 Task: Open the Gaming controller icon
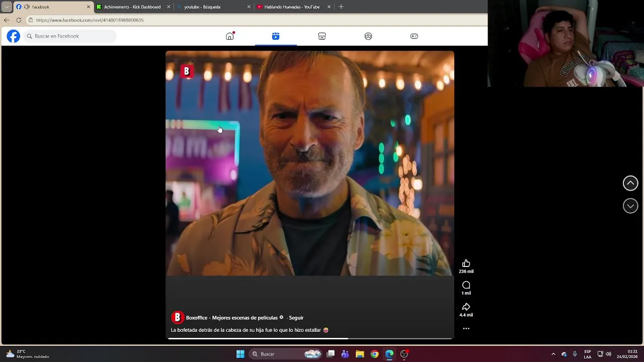click(414, 36)
